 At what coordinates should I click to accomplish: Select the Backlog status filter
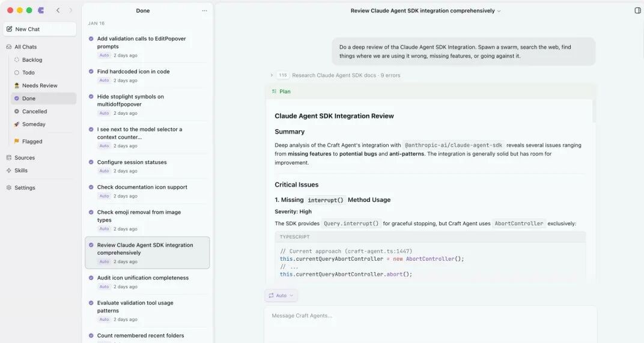32,60
